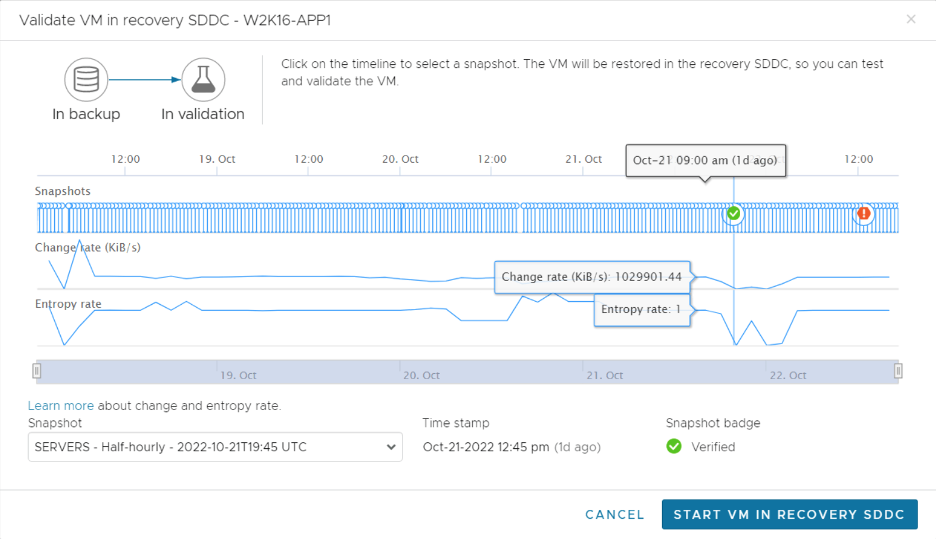Click the Time stamp heading
The image size is (936, 540).
pos(456,423)
